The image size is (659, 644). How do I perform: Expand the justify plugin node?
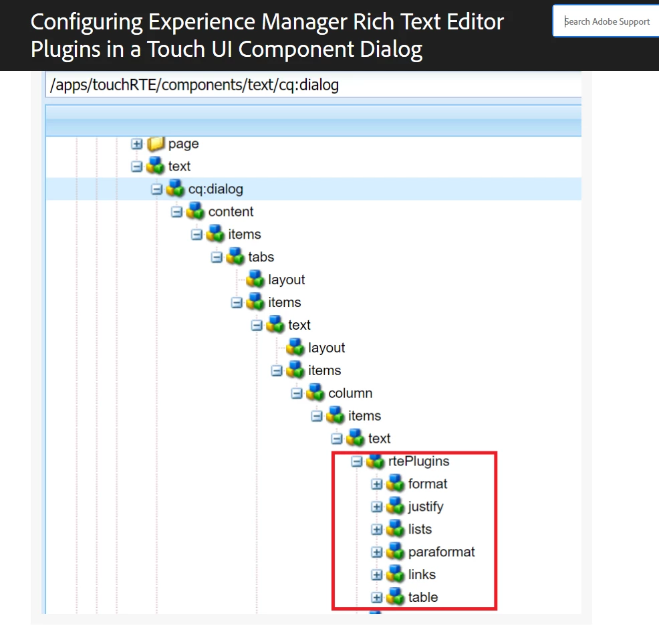pos(376,508)
